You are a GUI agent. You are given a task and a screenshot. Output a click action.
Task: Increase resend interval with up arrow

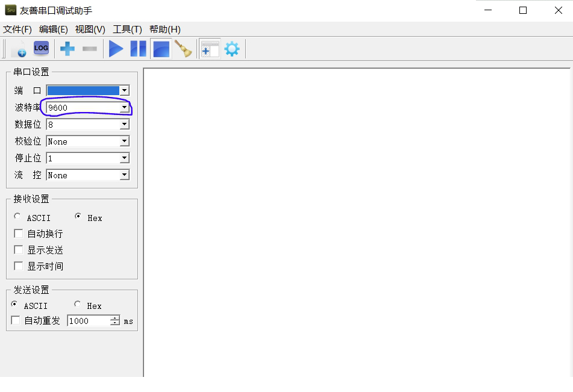click(x=114, y=318)
